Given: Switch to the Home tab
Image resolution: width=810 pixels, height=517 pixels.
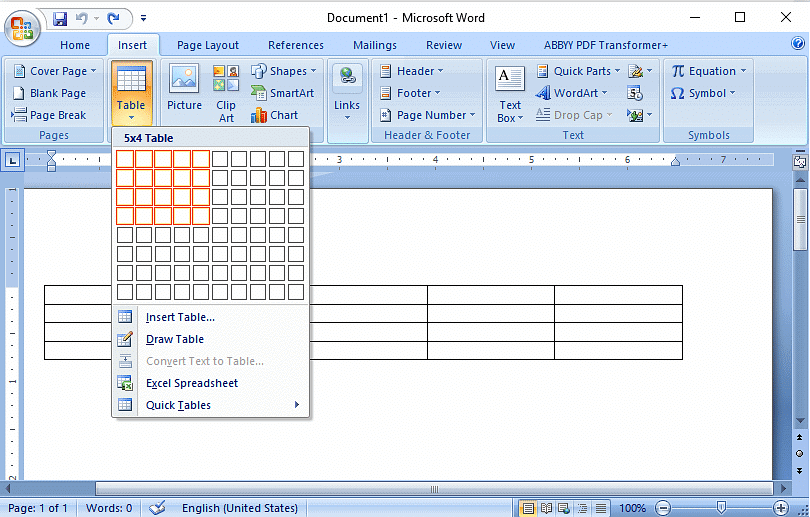Looking at the screenshot, I should 75,45.
